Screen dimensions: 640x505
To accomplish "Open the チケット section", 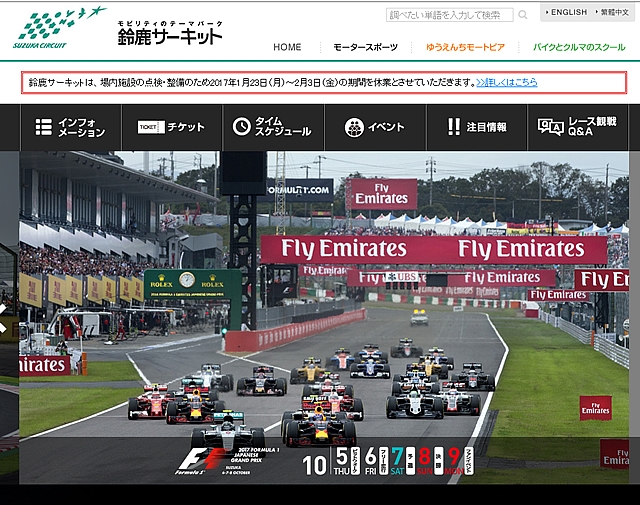I will pos(171,127).
